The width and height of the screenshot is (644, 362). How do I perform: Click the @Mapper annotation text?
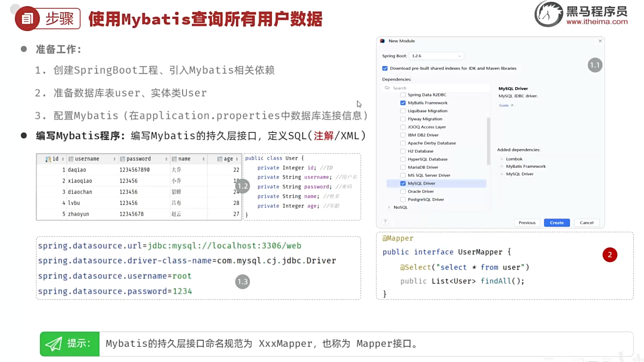398,238
